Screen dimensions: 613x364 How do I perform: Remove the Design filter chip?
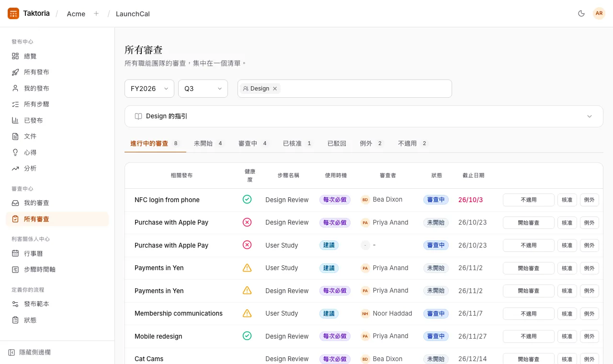[x=275, y=89]
